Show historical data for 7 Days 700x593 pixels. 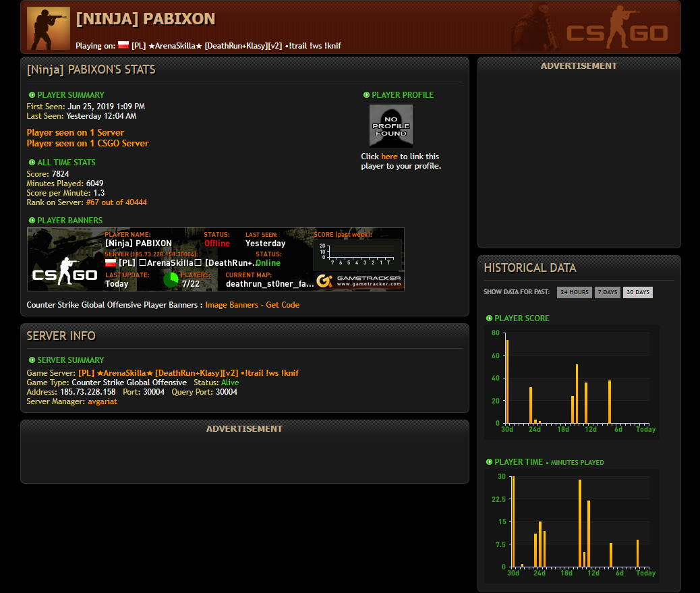click(607, 292)
